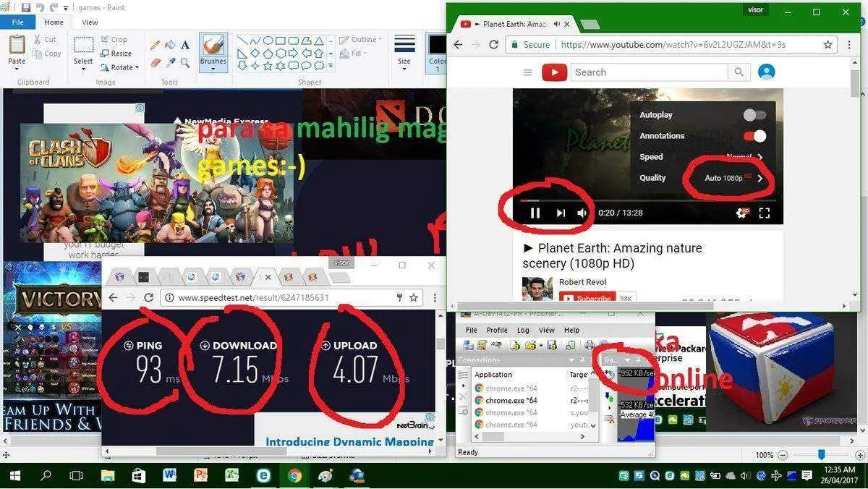This screenshot has width=868, height=489.
Task: Open the Proxifier Connections panel dropdown arrow
Action: pyautogui.click(x=571, y=360)
